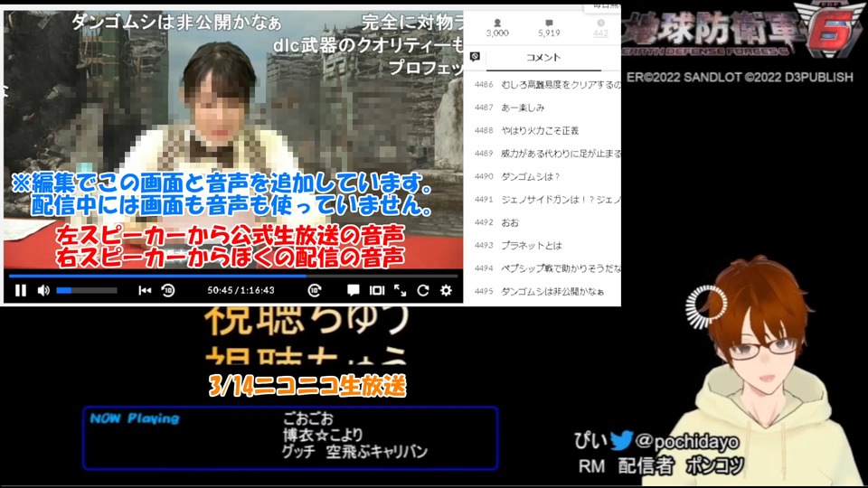Open the コメント tab
This screenshot has height=488, width=868.
tap(543, 58)
